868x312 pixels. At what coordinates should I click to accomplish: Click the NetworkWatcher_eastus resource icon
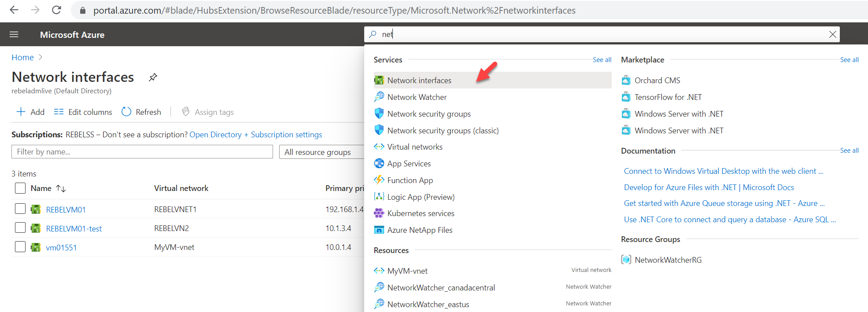point(379,304)
